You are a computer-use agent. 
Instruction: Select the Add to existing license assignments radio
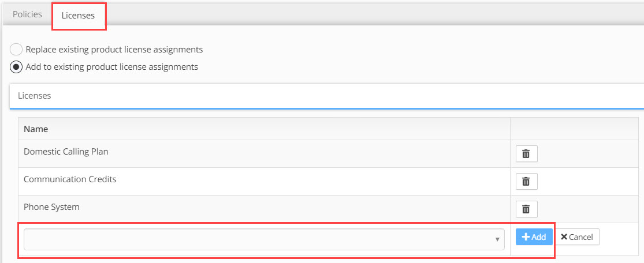pyautogui.click(x=16, y=66)
